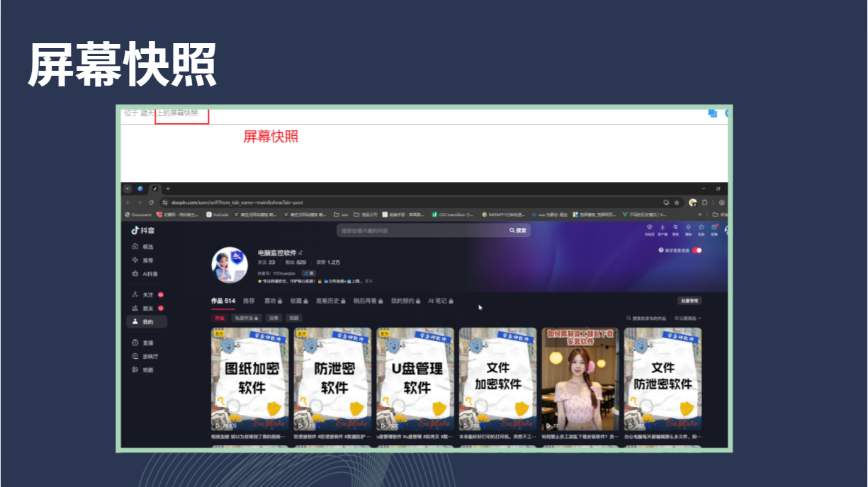Click the blue chat icon at top right
Image resolution: width=868 pixels, height=487 pixels.
pos(713,113)
